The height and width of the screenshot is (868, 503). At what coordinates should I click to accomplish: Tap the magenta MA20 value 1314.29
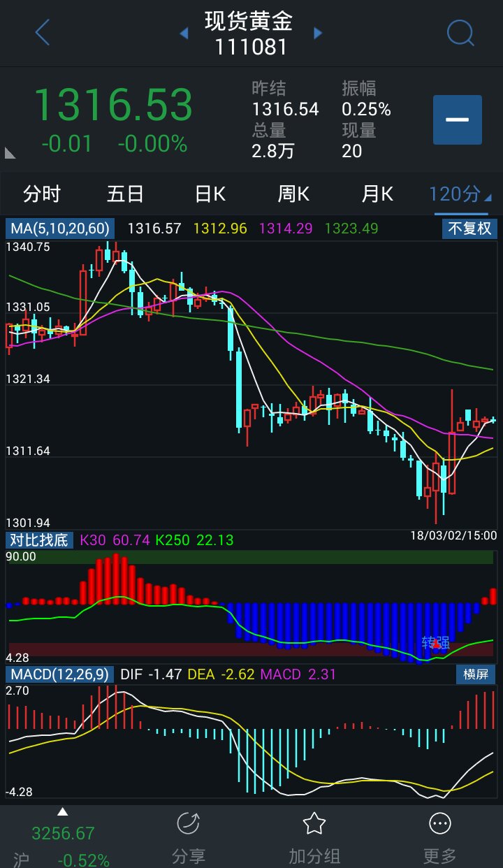click(x=286, y=229)
